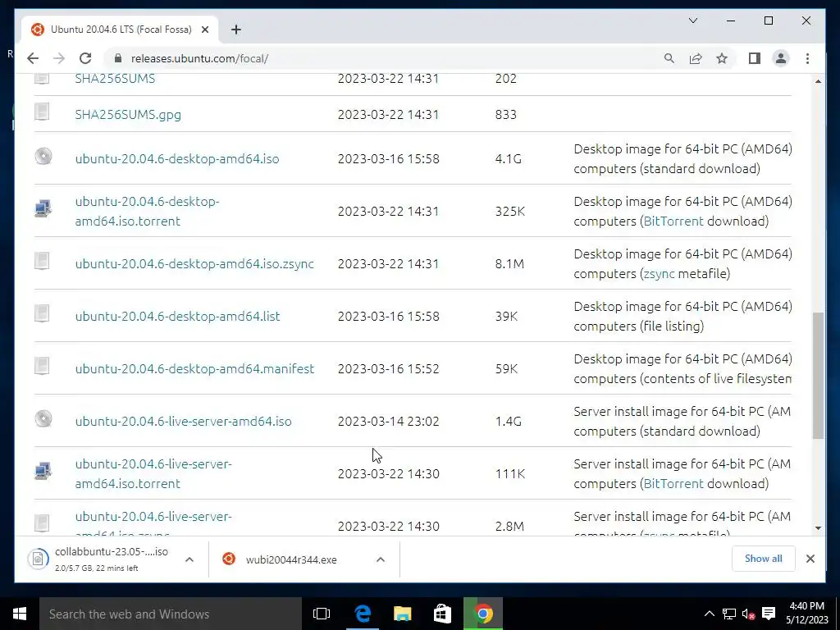This screenshot has width=840, height=630.
Task: Open the SHA256SUMS file link
Action: point(115,78)
